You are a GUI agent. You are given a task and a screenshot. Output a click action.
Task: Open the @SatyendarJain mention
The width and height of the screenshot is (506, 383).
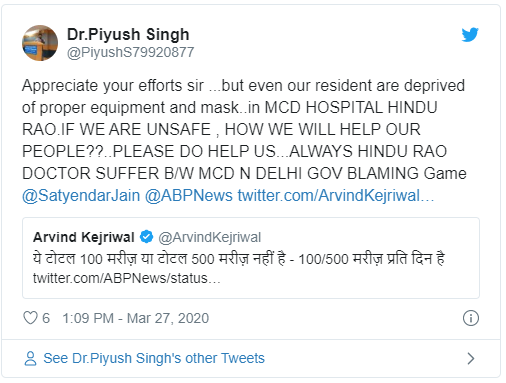[x=81, y=195]
